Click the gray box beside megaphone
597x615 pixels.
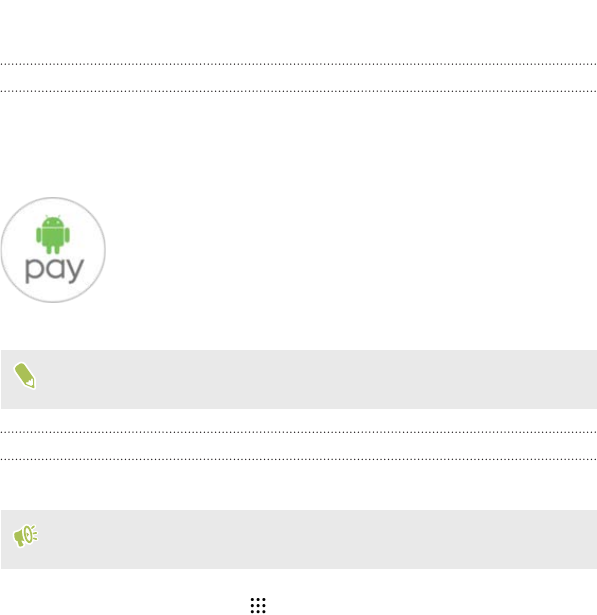[299, 539]
